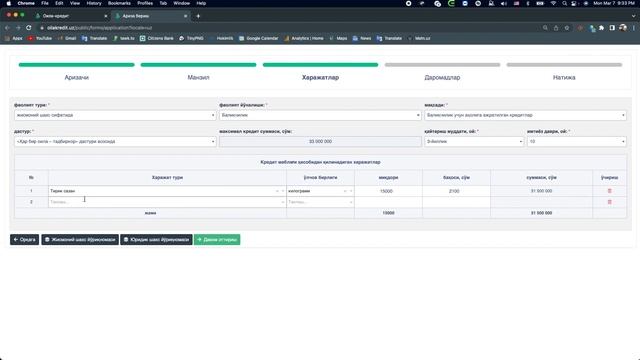640x360 pixels.
Task: Go to the 'Аризачи' step
Action: click(x=76, y=78)
